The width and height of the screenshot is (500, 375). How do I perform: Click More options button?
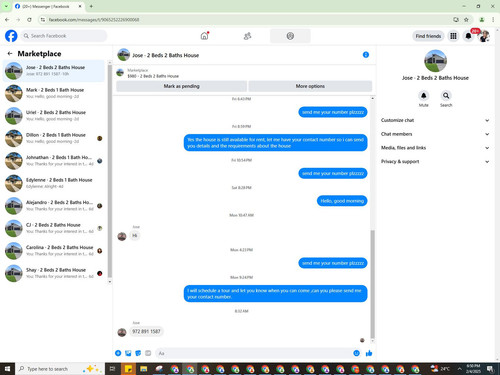310,86
